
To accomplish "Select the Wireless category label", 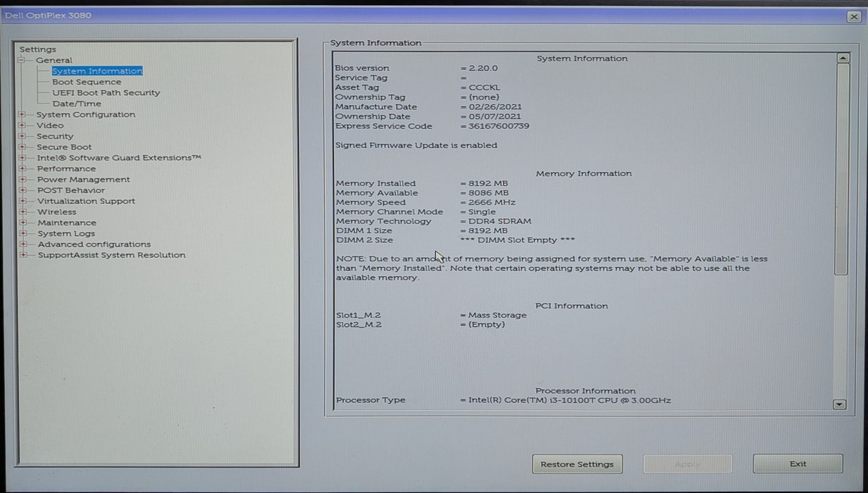I will click(57, 212).
